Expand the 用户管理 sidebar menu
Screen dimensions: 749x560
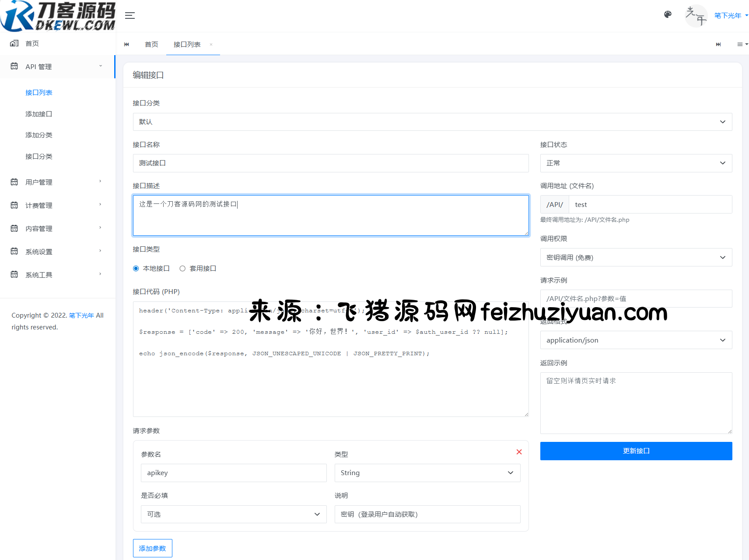[x=57, y=182]
